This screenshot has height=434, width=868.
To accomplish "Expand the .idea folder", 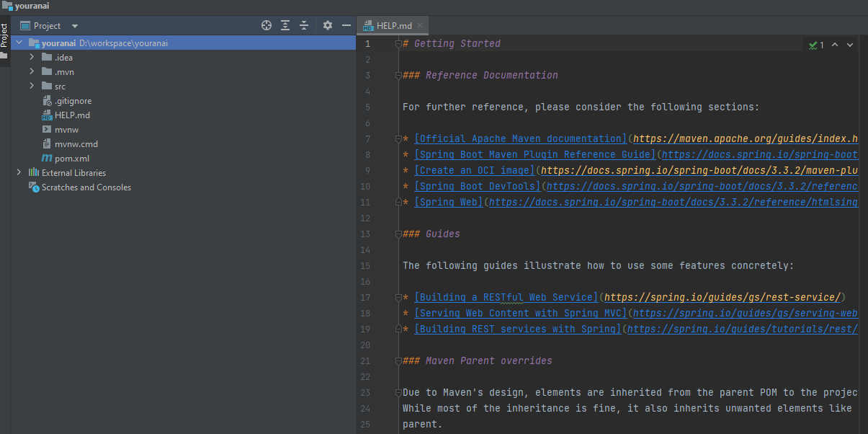I will click(32, 58).
